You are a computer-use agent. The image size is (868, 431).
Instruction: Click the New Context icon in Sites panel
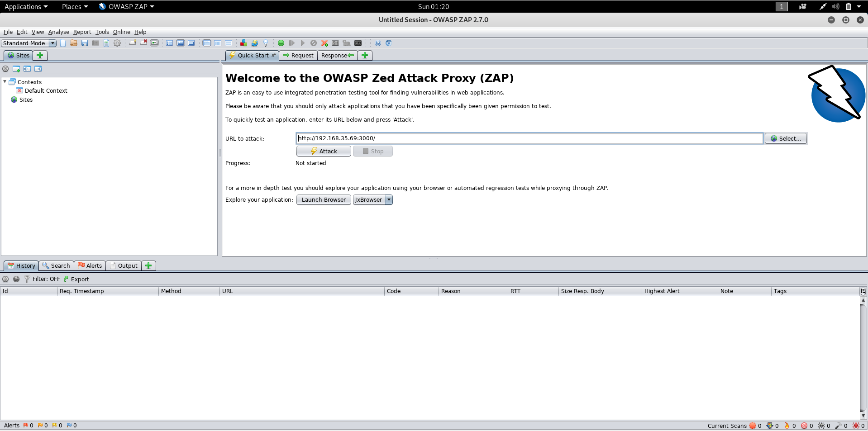16,69
